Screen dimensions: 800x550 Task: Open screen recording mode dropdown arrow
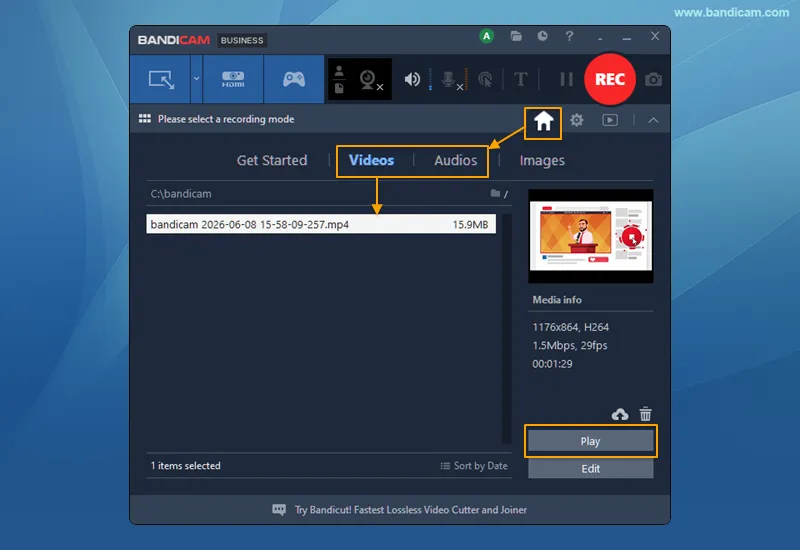click(196, 79)
